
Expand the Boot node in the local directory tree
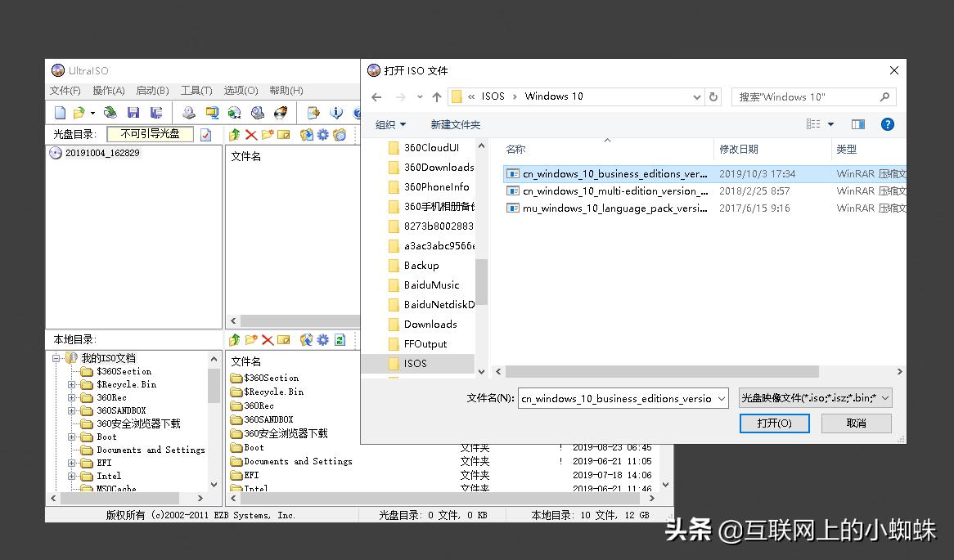click(x=70, y=437)
